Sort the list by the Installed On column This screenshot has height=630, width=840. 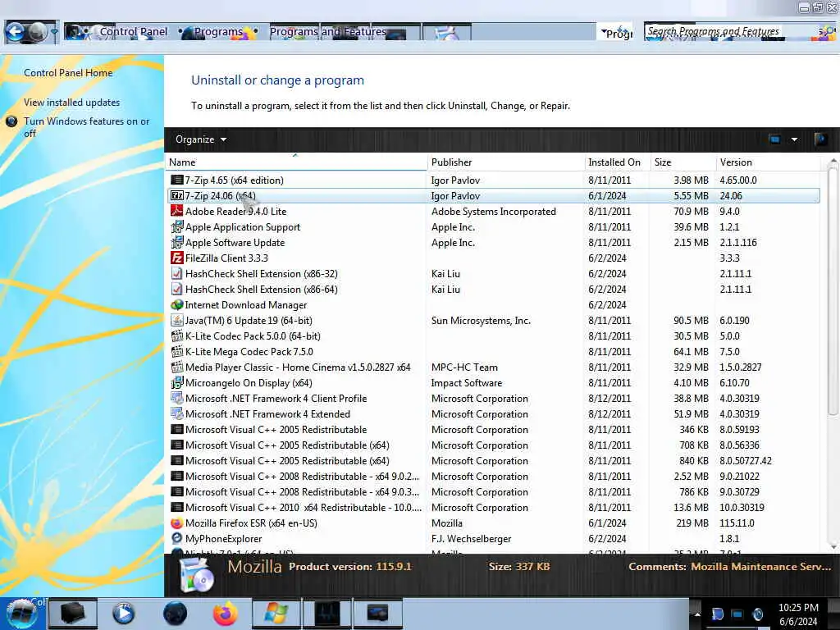[617, 162]
